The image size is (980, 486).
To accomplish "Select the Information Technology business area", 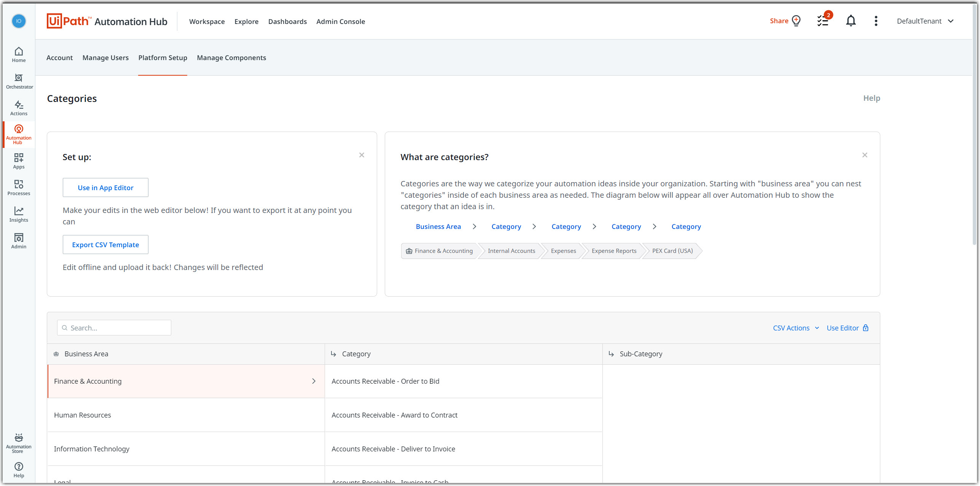I will tap(186, 449).
